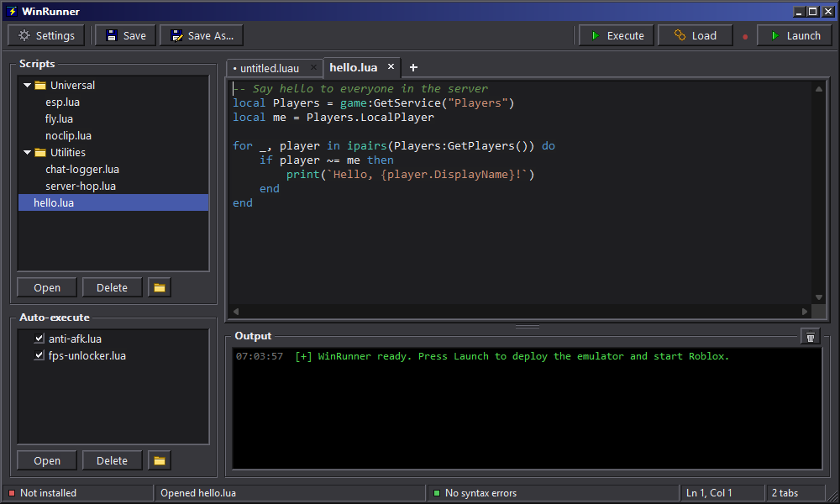Close the hello.lua tab

click(x=391, y=66)
